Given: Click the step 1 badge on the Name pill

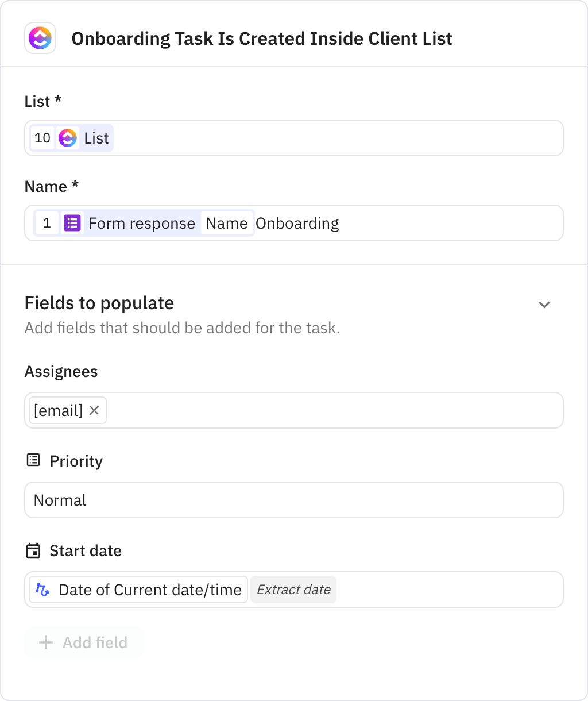Looking at the screenshot, I should coord(47,223).
